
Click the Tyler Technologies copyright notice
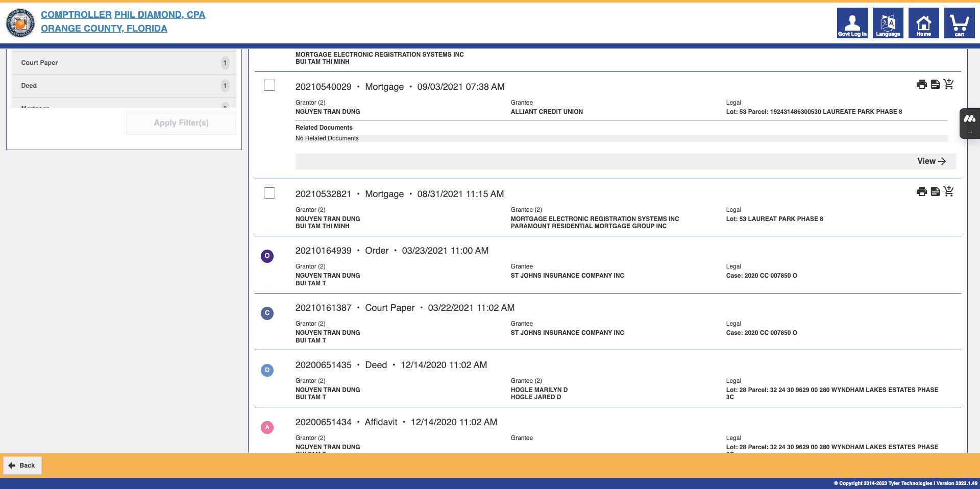point(905,483)
